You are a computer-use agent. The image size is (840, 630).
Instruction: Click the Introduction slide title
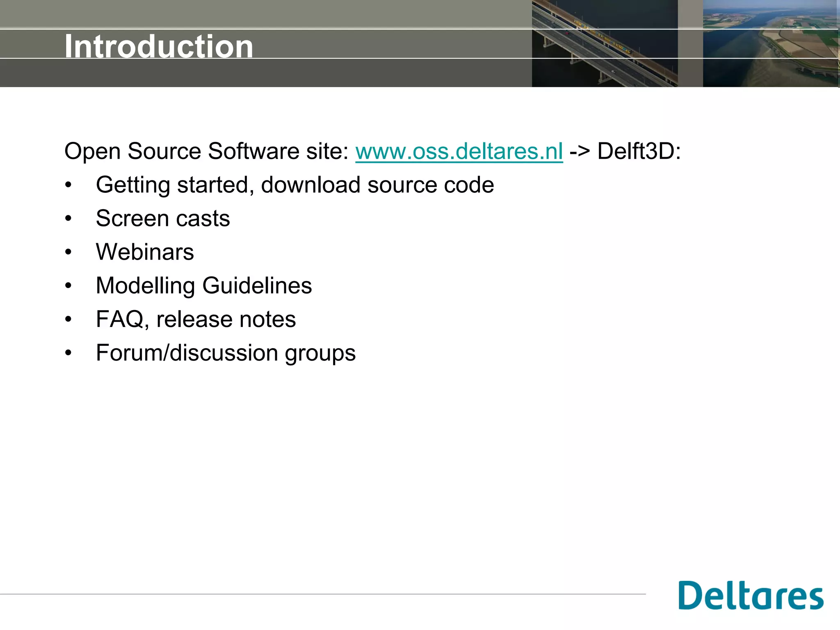[x=159, y=46]
